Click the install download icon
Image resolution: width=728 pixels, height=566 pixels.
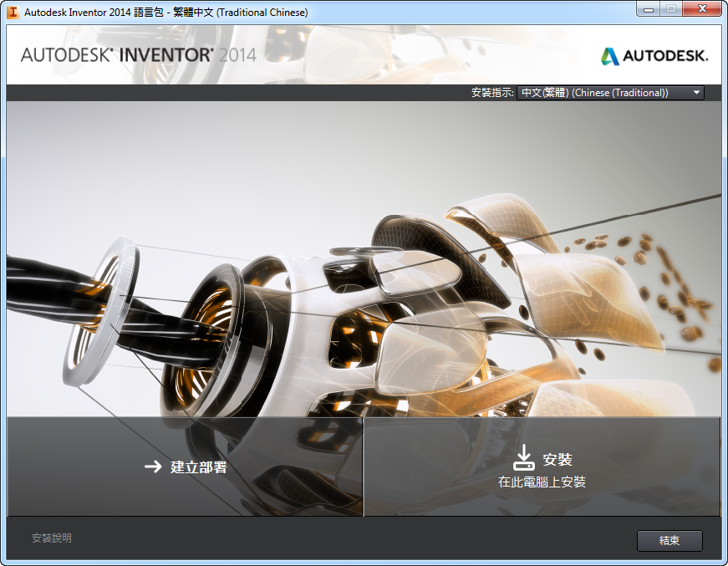click(524, 458)
